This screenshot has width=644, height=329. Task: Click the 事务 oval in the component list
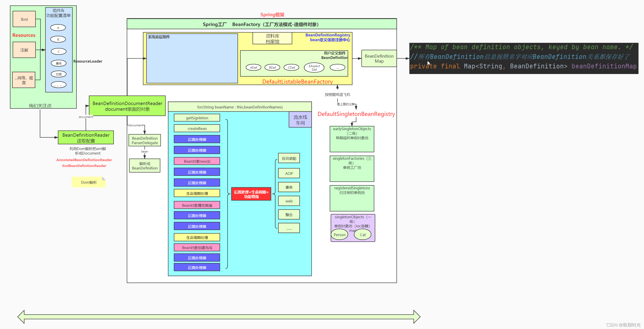pyautogui.click(x=59, y=63)
